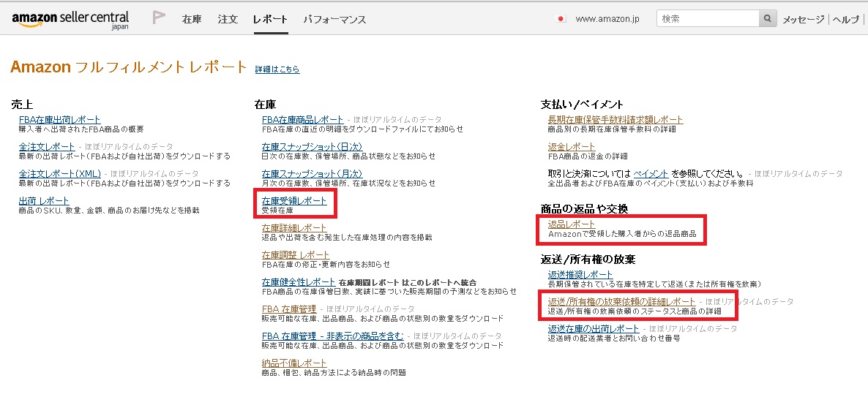Open 返金レポート link
Screen dimensions: 868x397
click(572, 146)
